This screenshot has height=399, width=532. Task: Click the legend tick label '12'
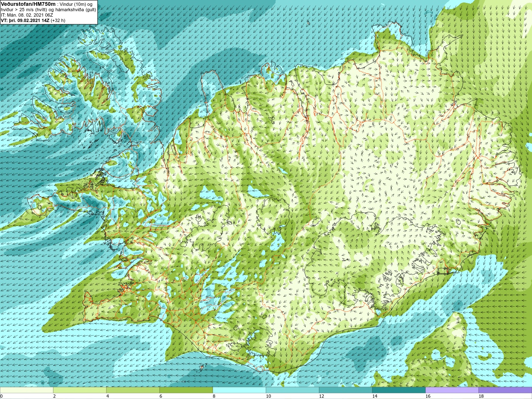[321, 396]
